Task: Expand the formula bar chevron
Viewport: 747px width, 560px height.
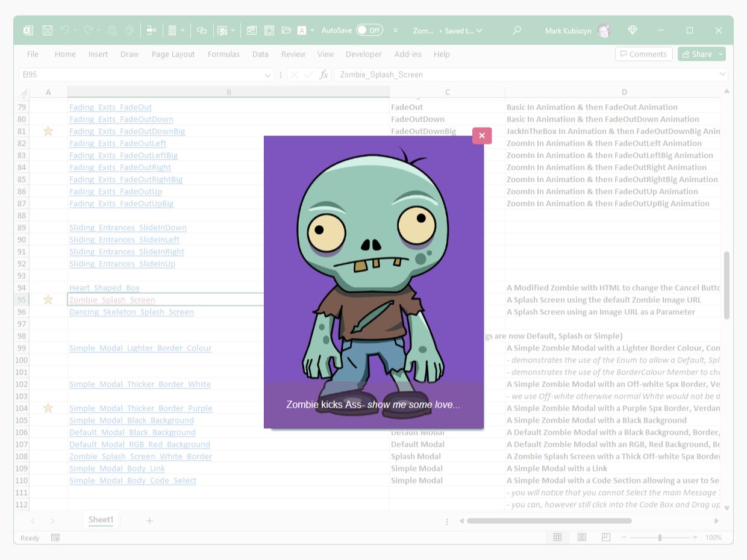Action: [x=722, y=75]
